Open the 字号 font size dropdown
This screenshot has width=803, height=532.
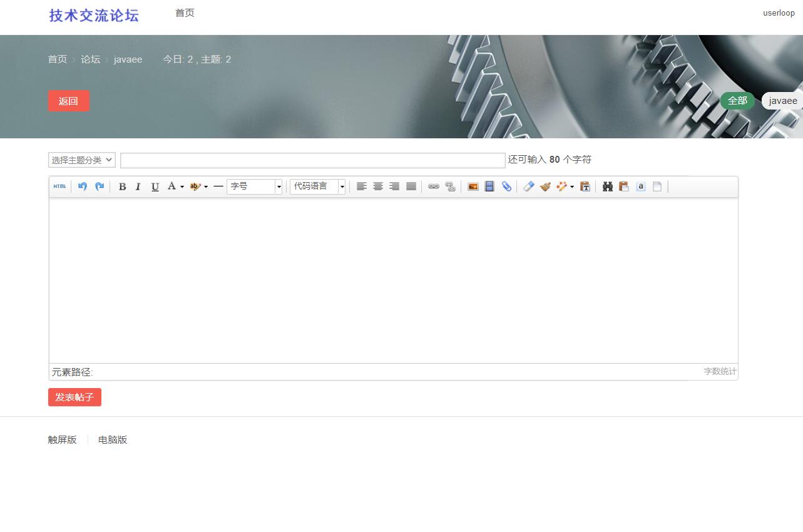coord(255,187)
